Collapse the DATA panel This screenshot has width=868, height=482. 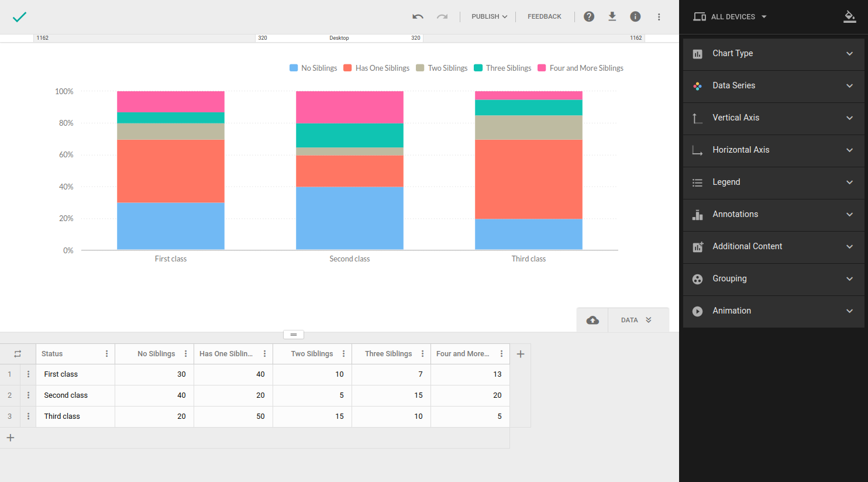coord(637,321)
